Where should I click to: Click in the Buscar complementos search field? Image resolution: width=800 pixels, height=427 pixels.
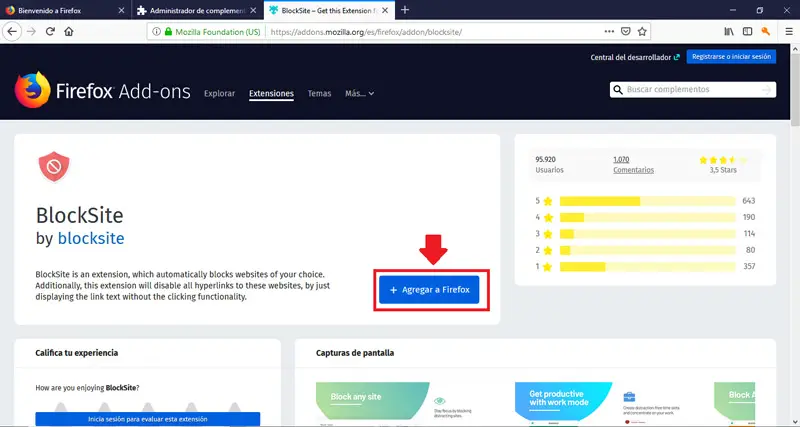(692, 90)
